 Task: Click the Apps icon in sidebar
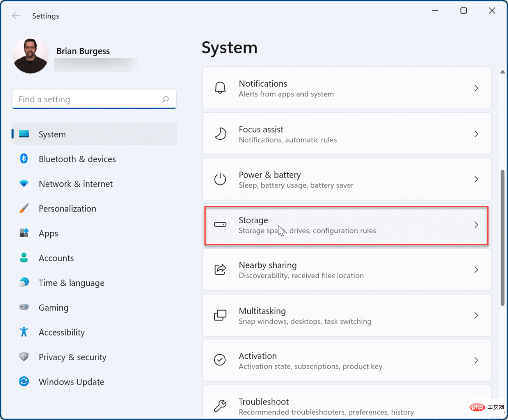(24, 233)
